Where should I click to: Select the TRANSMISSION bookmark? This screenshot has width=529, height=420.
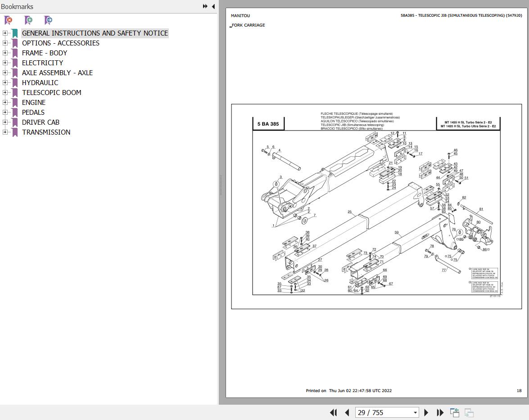coord(46,132)
